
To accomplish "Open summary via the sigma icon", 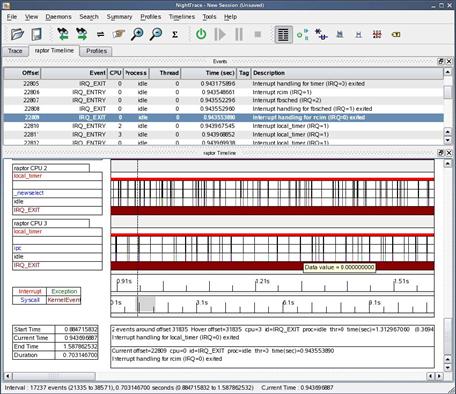I will coord(175,34).
